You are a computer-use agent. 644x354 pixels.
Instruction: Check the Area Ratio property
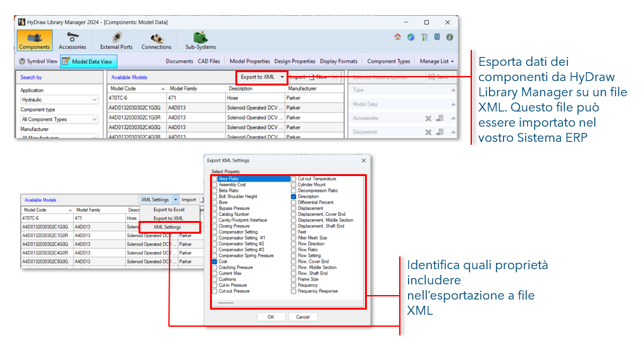pyautogui.click(x=214, y=179)
